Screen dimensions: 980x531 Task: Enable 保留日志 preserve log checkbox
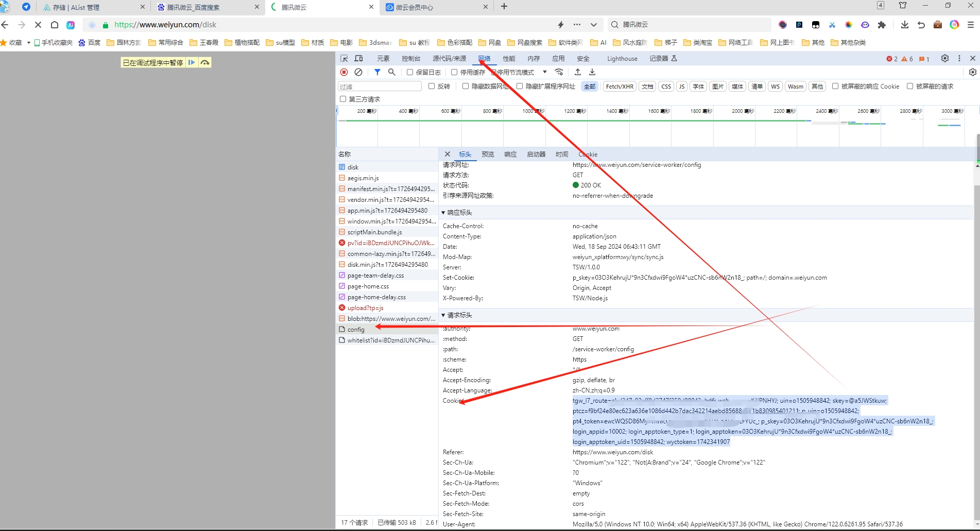tap(410, 72)
